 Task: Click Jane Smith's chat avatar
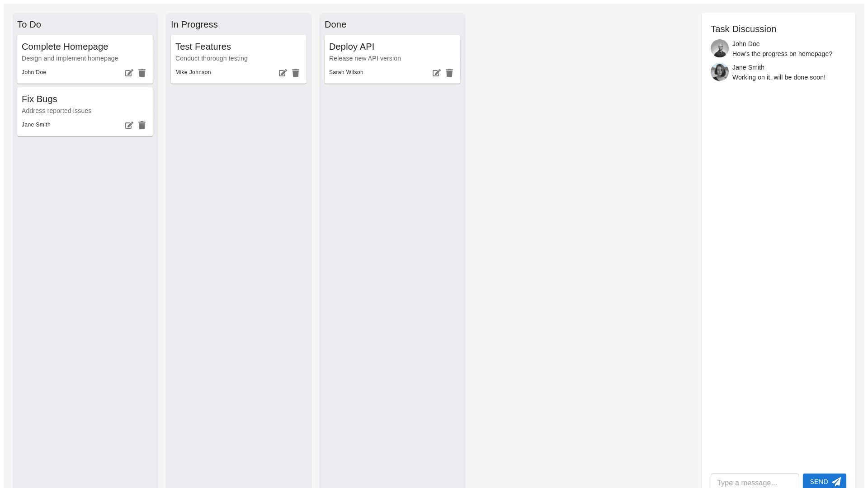coord(720,72)
